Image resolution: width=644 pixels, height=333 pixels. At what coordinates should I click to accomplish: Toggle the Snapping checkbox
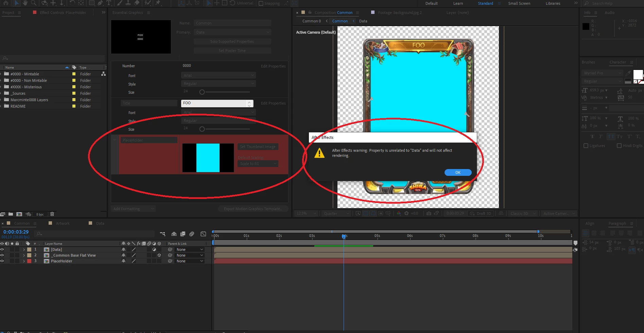pos(261,3)
